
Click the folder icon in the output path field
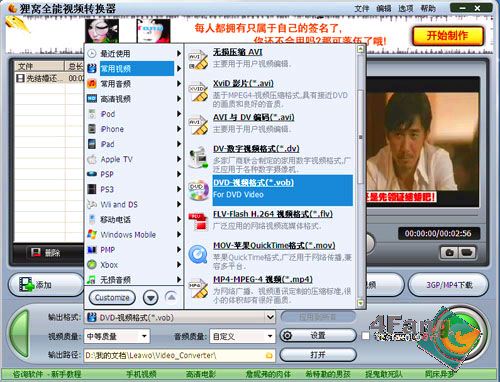click(269, 356)
